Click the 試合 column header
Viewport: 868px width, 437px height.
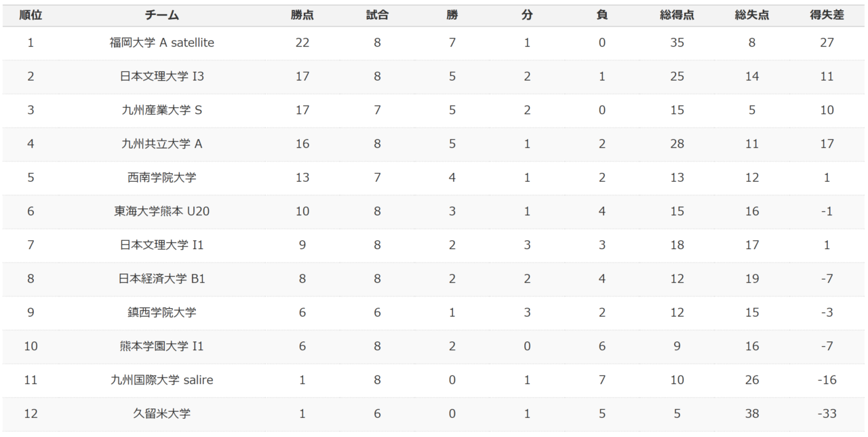pyautogui.click(x=377, y=15)
